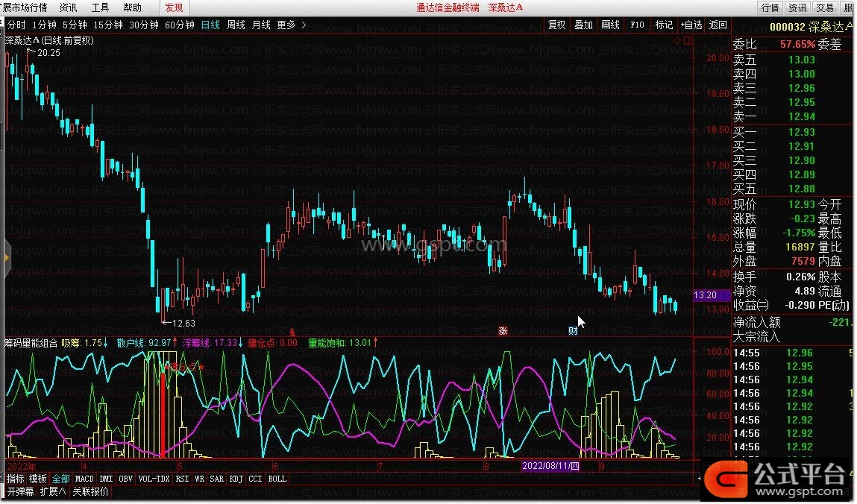This screenshot has width=857, height=504.
Task: Click the 模板 template button
Action: pos(38,479)
